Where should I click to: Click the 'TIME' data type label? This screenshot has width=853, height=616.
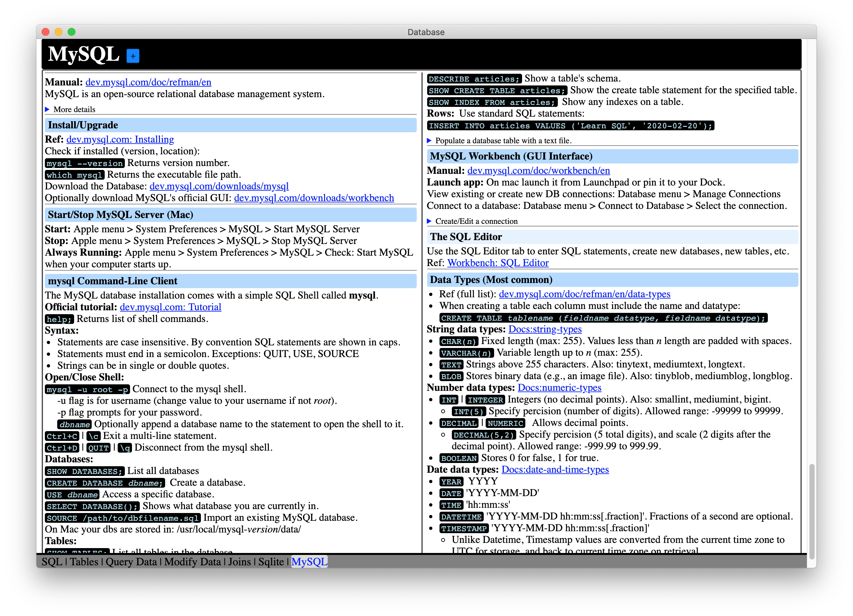pyautogui.click(x=451, y=505)
